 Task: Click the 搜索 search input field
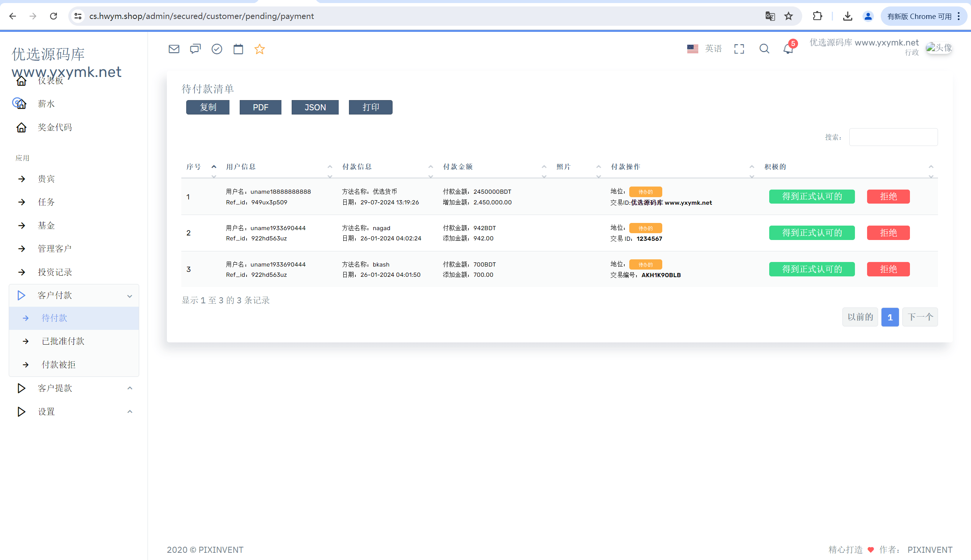893,137
